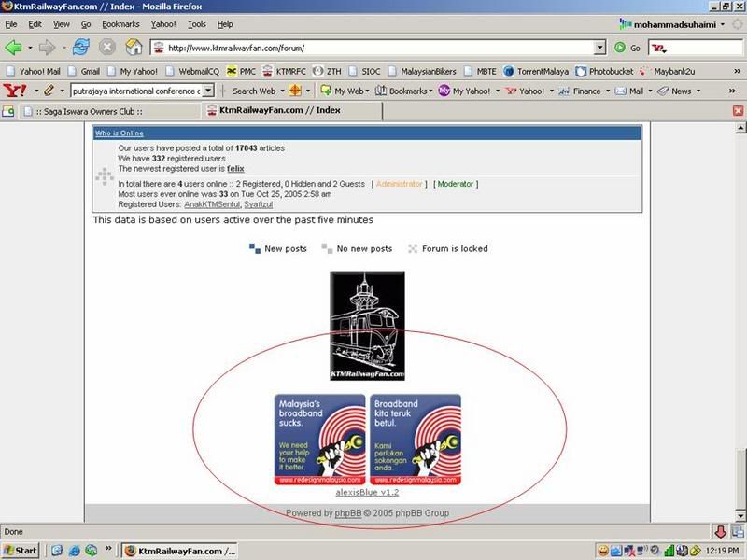Open the Search Web dropdown arrow
The width and height of the screenshot is (747, 560).
point(283,91)
